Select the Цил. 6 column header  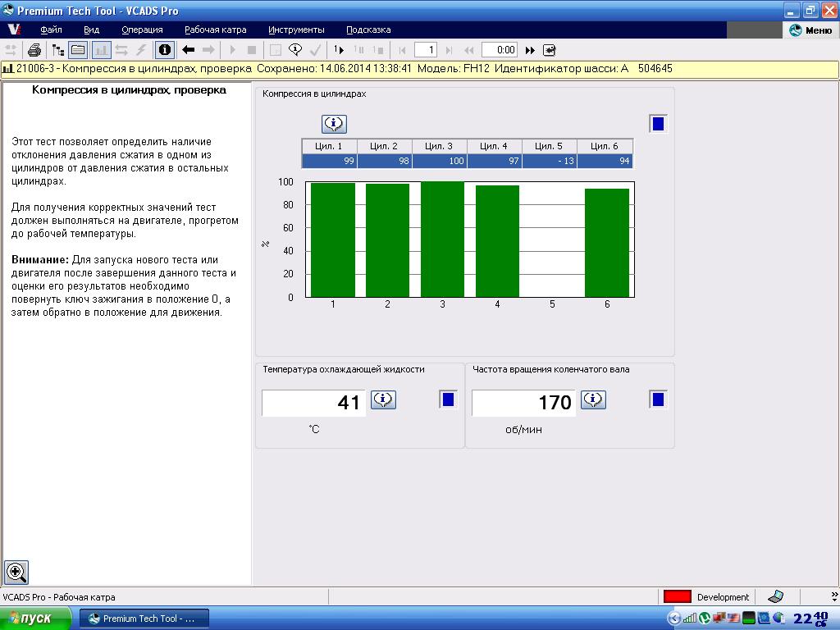tap(605, 146)
